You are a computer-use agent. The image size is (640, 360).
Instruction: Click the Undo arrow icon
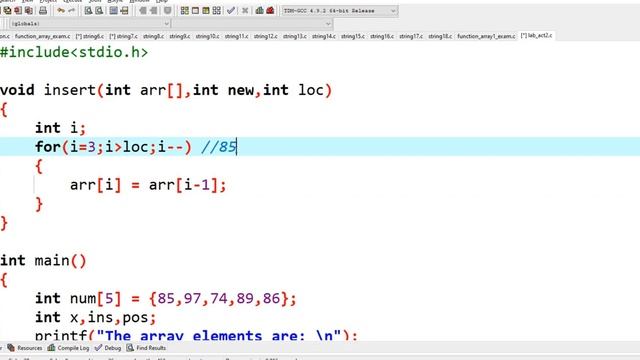(61, 11)
